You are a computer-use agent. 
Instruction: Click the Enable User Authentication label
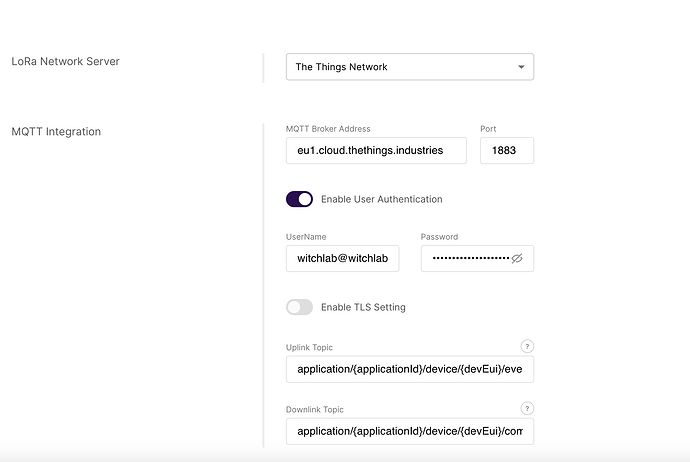pos(381,199)
